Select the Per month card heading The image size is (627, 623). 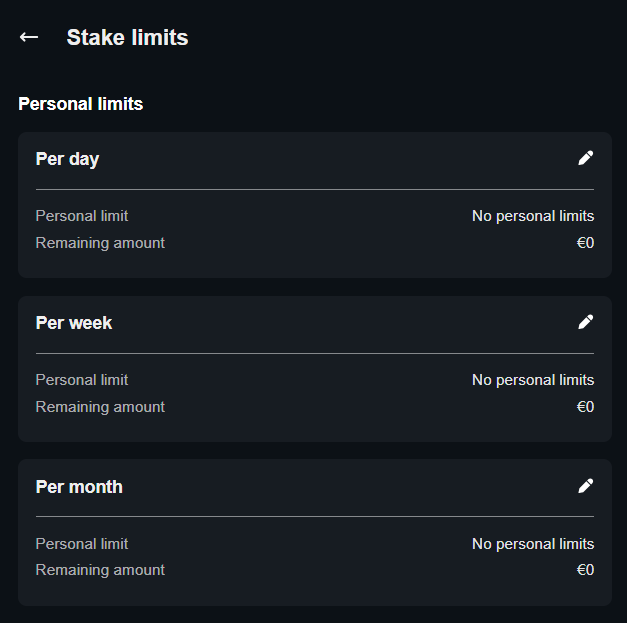(79, 487)
